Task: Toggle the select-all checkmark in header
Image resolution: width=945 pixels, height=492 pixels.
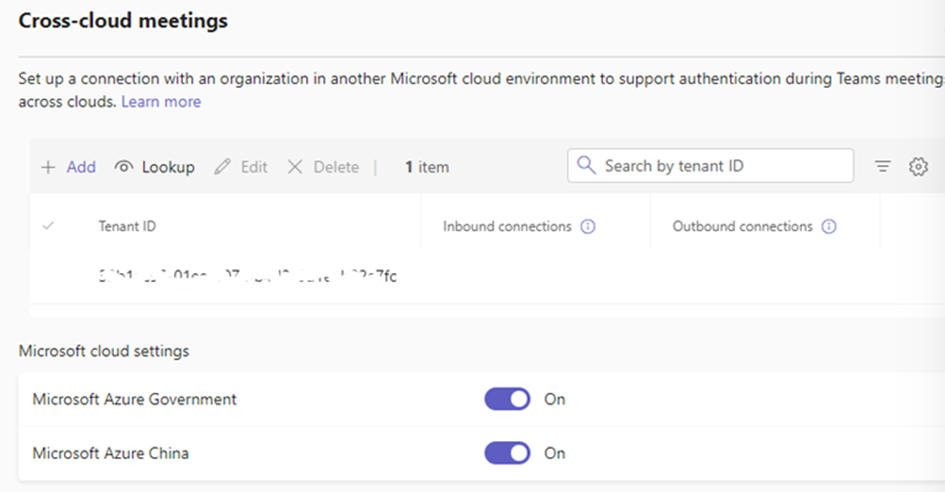Action: 48,226
